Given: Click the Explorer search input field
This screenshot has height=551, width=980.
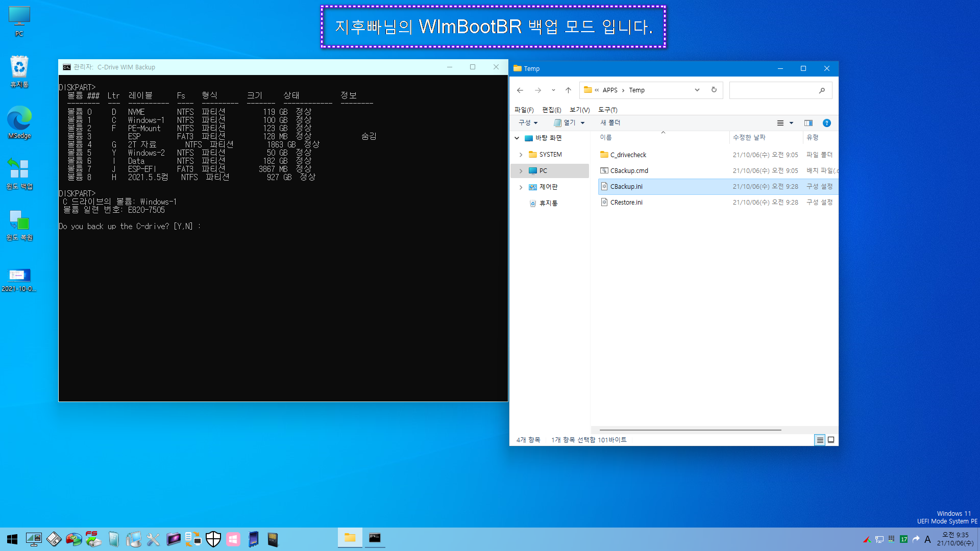Looking at the screenshot, I should pyautogui.click(x=773, y=90).
